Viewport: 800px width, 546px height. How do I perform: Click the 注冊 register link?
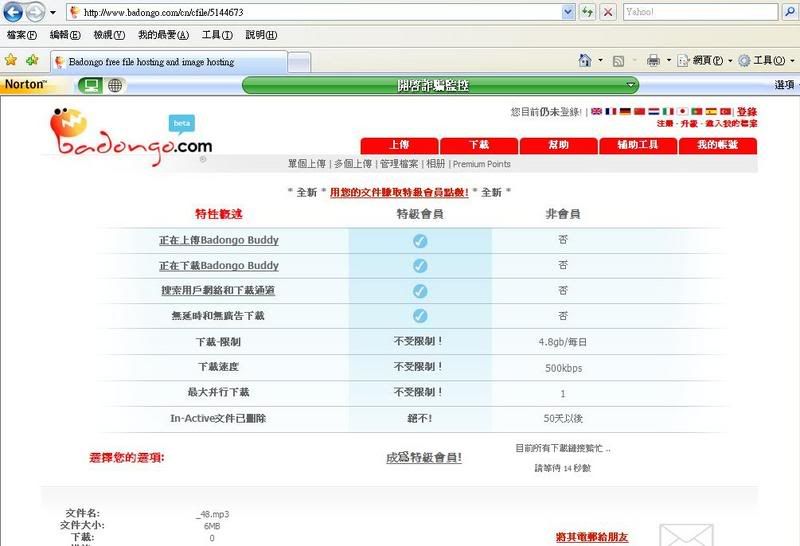point(665,123)
